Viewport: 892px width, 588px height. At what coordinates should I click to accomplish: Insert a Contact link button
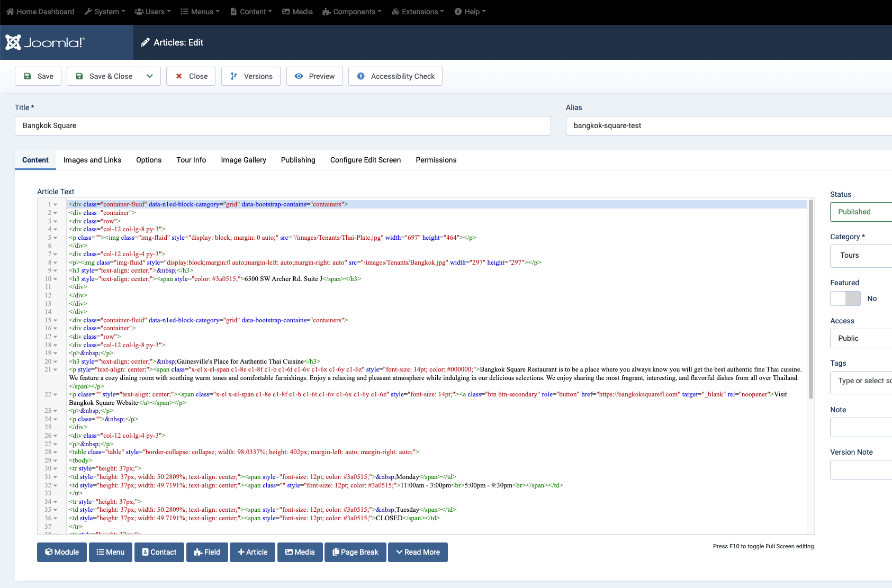click(159, 552)
